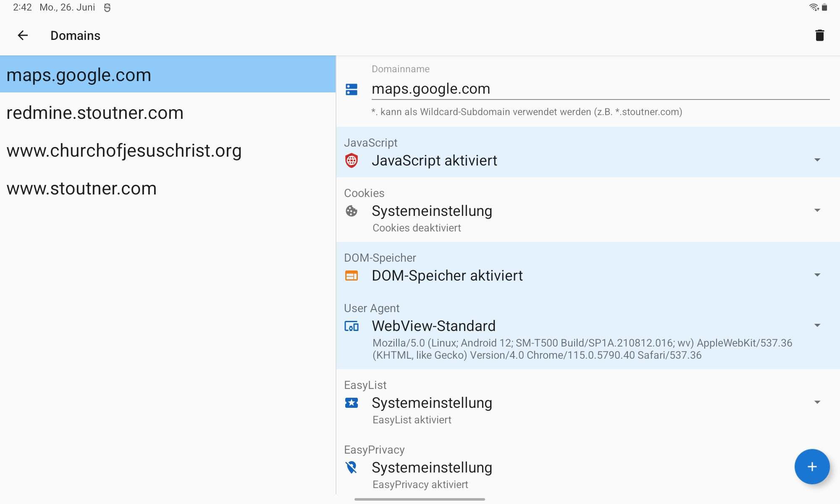This screenshot has width=840, height=504.
Task: Click the cookie icon beside Systemeinstellung
Action: 352,211
